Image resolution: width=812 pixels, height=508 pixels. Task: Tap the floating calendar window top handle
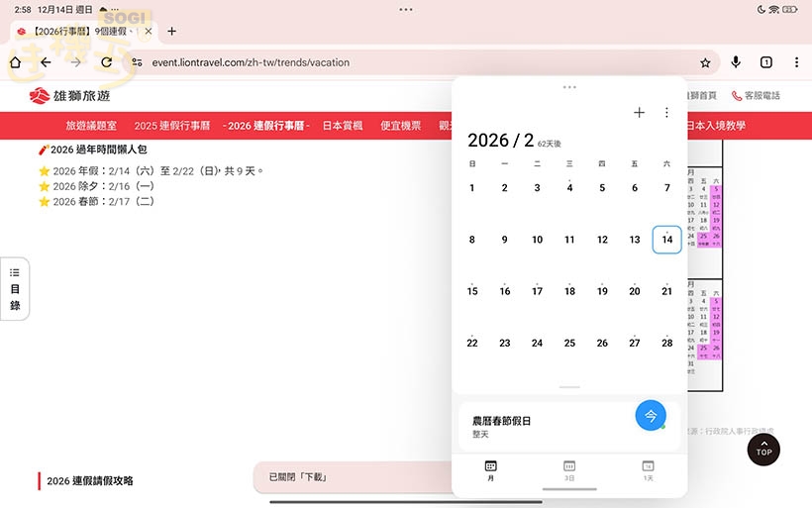[x=569, y=87]
